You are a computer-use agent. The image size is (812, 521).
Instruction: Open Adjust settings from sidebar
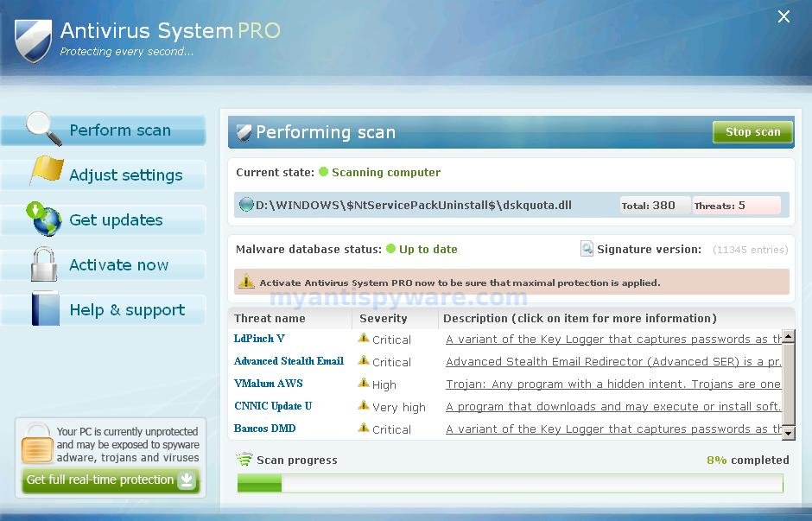point(103,175)
